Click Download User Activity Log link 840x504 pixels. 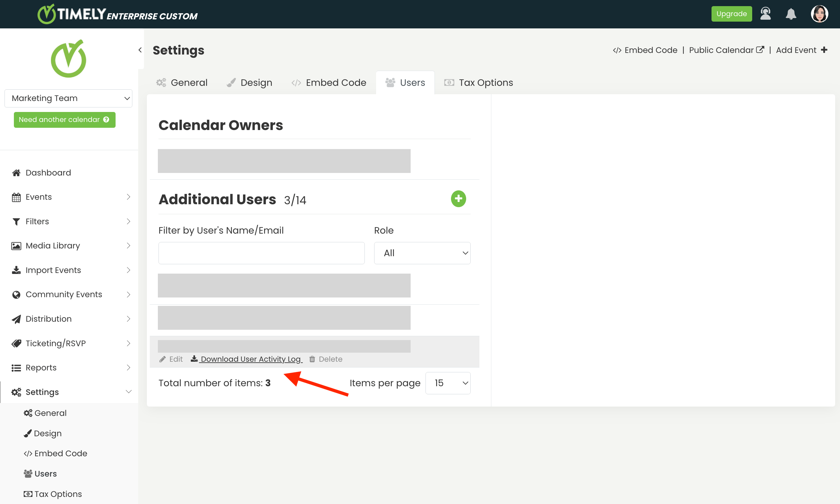[x=251, y=359]
